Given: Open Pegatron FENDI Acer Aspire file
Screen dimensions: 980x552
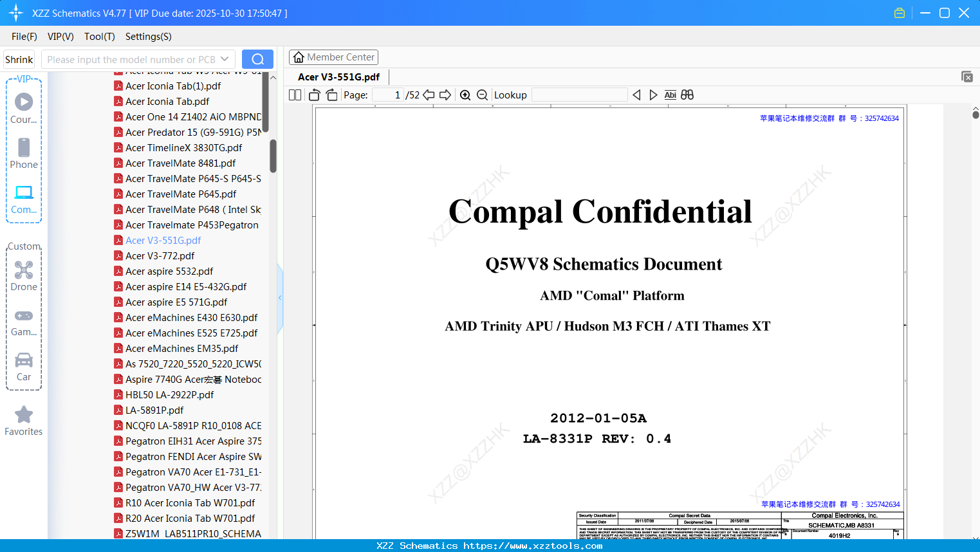Looking at the screenshot, I should click(x=187, y=457).
